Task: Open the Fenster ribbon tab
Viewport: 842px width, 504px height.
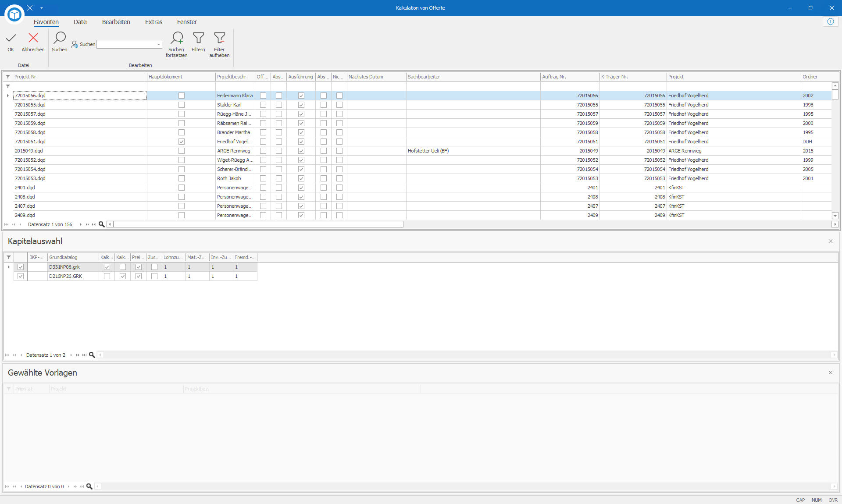Action: click(187, 22)
